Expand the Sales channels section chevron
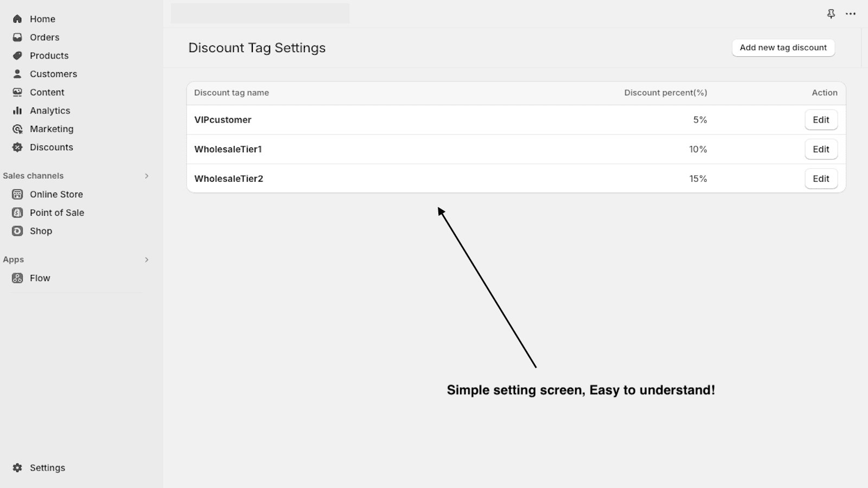This screenshot has height=488, width=868. [146, 176]
